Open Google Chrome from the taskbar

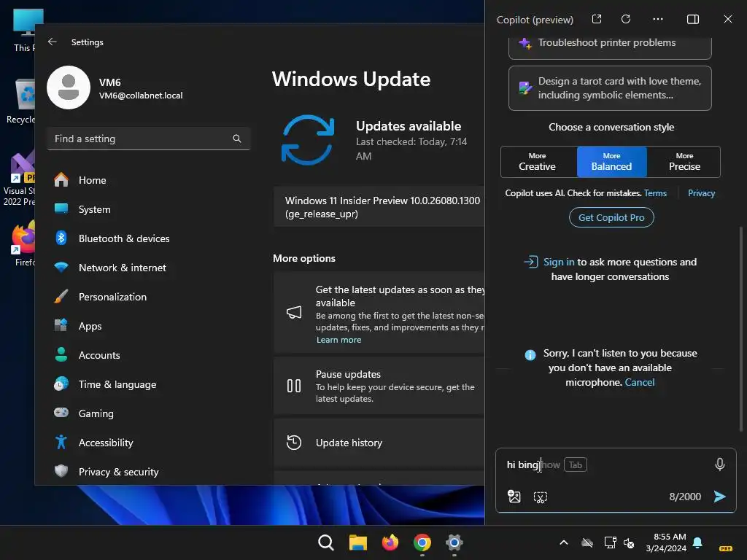[x=422, y=542]
